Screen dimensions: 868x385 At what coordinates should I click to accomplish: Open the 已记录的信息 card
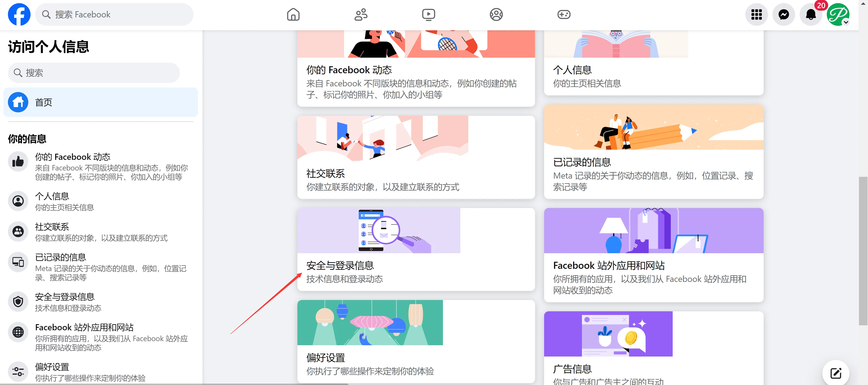653,151
